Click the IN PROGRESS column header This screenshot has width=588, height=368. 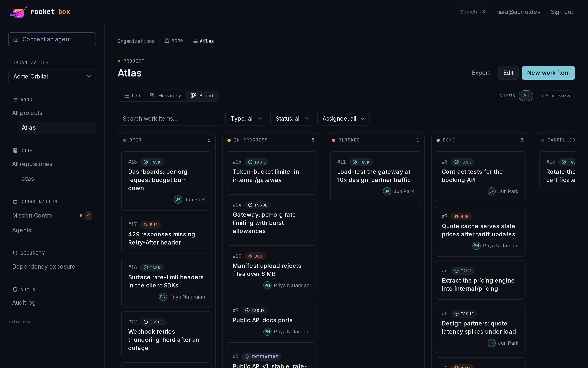point(271,140)
